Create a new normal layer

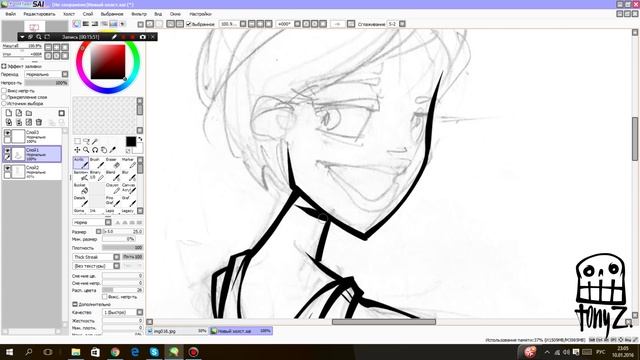click(9, 113)
